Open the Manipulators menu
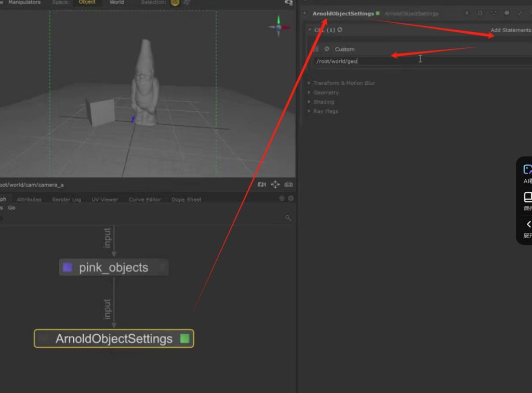 (x=24, y=2)
